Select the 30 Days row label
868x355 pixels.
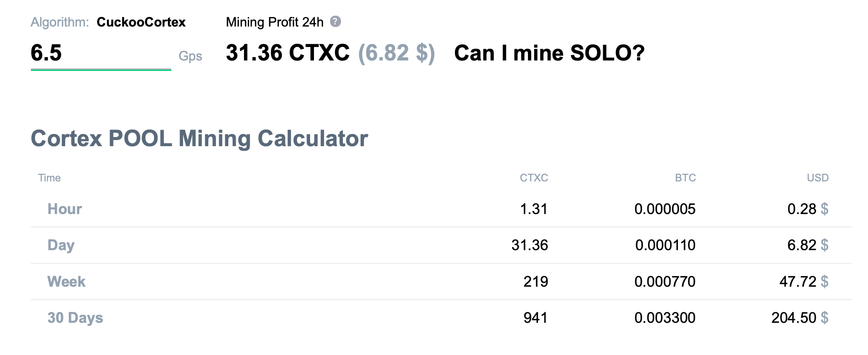(x=75, y=318)
